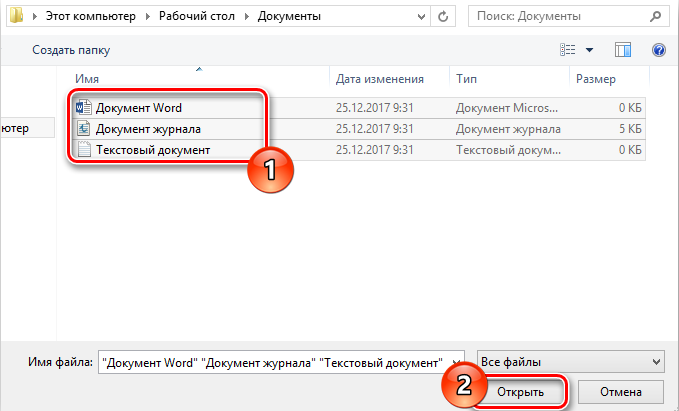
Task: Click the text document's date cell
Action: click(x=375, y=150)
